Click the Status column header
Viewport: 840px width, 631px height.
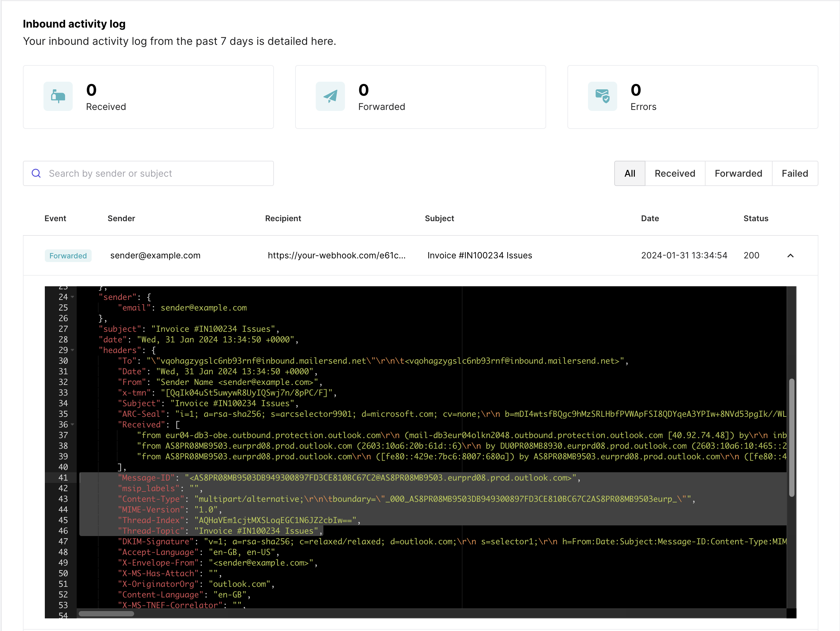(x=756, y=219)
